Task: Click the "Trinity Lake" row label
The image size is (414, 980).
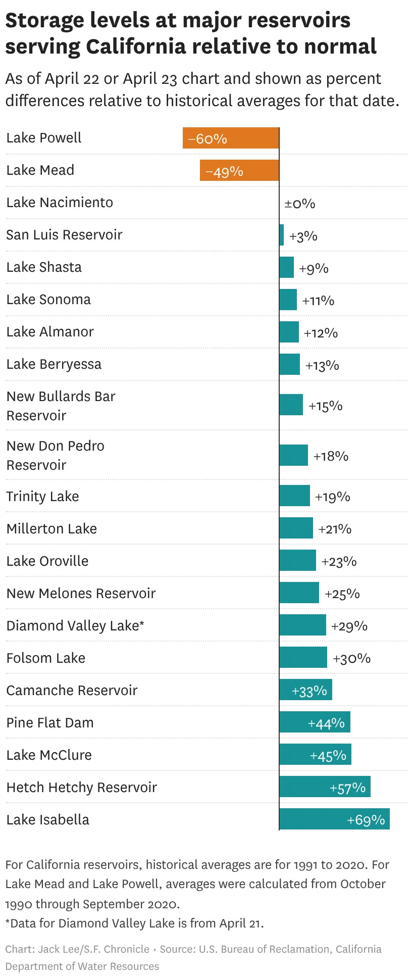Action: 42,497
